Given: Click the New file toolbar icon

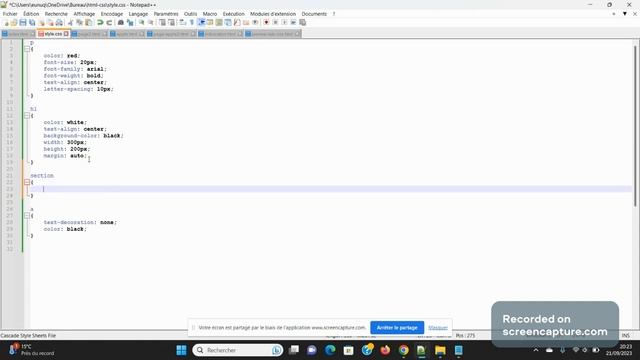Looking at the screenshot, I should (x=6, y=22).
